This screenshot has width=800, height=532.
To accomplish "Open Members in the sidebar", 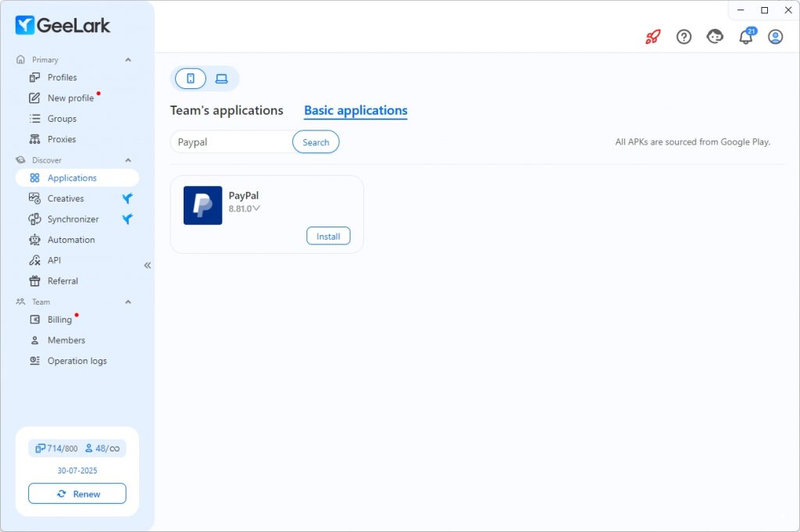I will (77, 341).
